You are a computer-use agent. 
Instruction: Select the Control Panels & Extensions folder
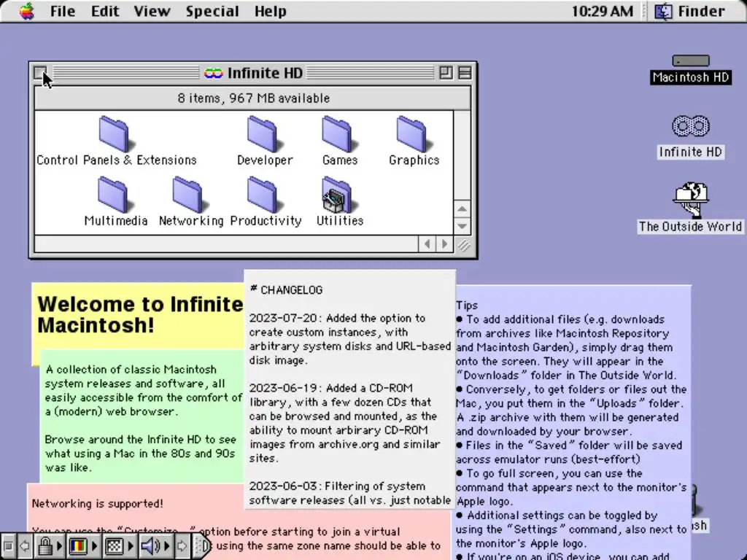tap(116, 141)
